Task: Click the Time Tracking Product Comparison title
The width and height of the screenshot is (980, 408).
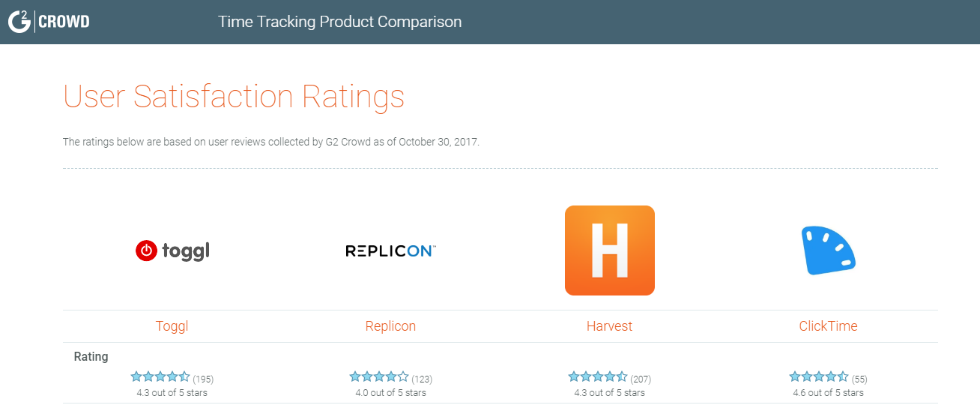Action: point(340,22)
